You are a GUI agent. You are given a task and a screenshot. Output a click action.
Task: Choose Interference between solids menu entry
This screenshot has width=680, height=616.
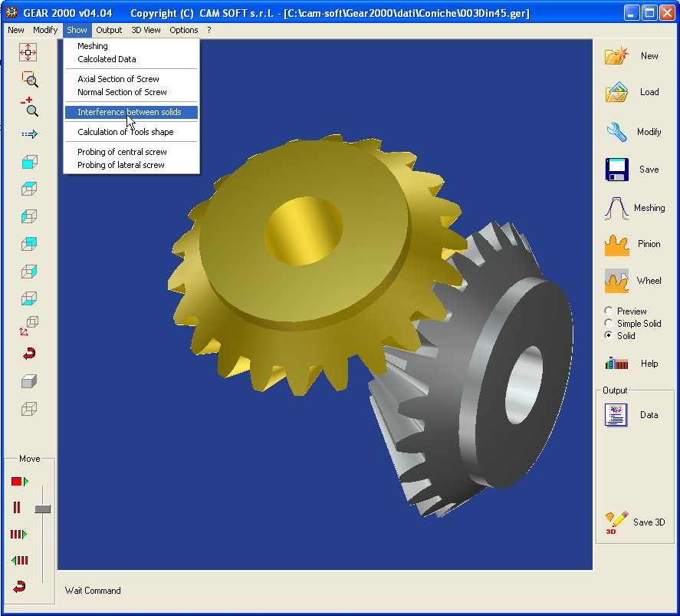pos(130,112)
